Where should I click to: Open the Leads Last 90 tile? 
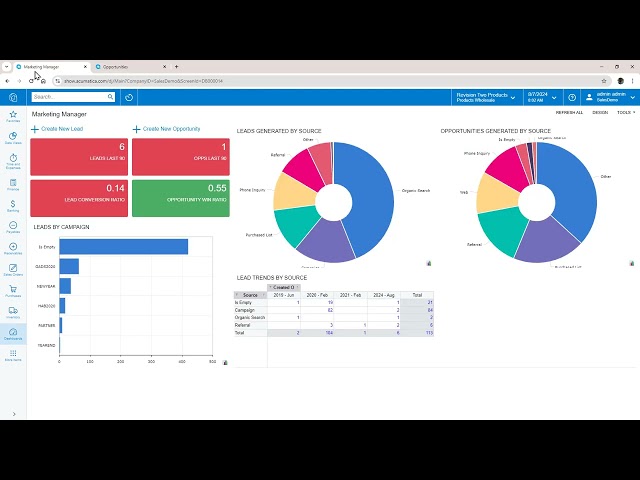[79, 157]
